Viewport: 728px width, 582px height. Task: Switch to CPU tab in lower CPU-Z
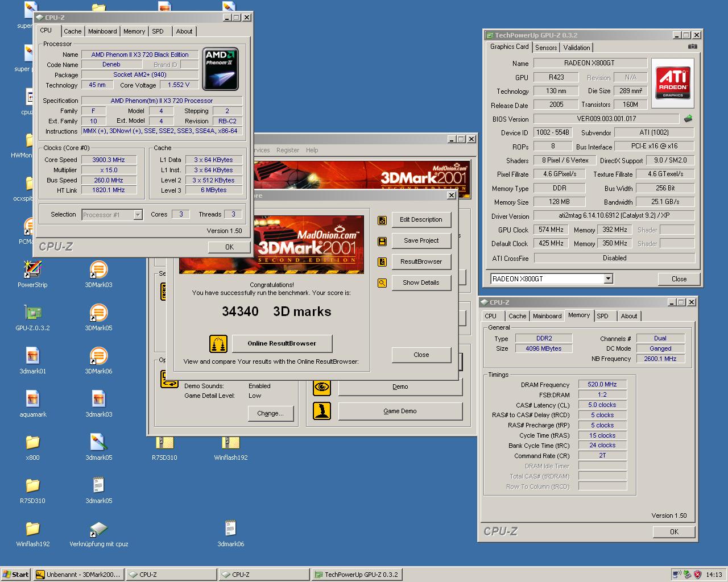tap(491, 316)
